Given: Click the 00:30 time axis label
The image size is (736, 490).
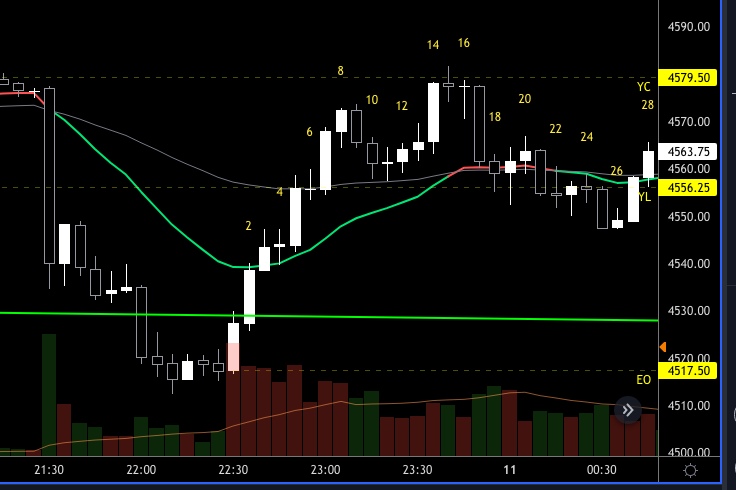Looking at the screenshot, I should click(601, 470).
